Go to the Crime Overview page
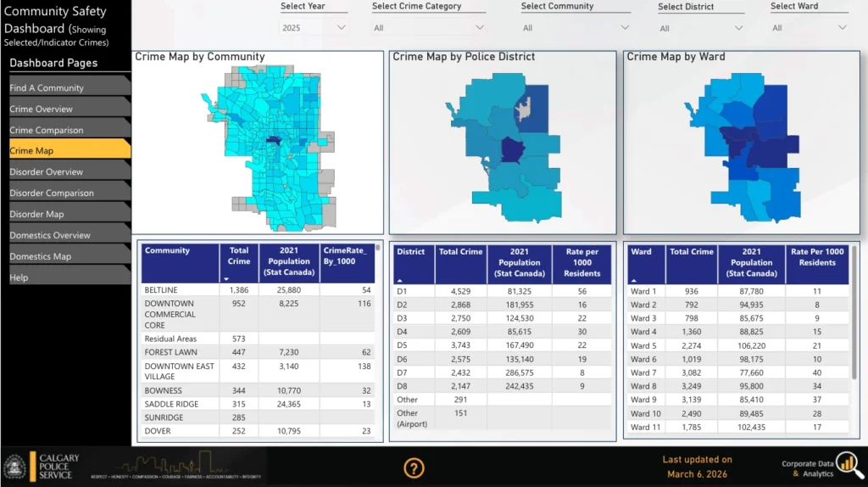Viewport: 868px width, 487px height. click(66, 109)
